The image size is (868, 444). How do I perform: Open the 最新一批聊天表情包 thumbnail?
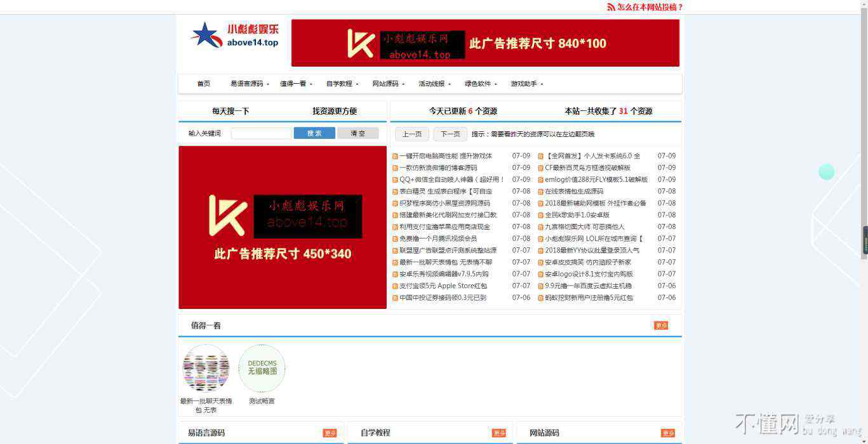[206, 368]
